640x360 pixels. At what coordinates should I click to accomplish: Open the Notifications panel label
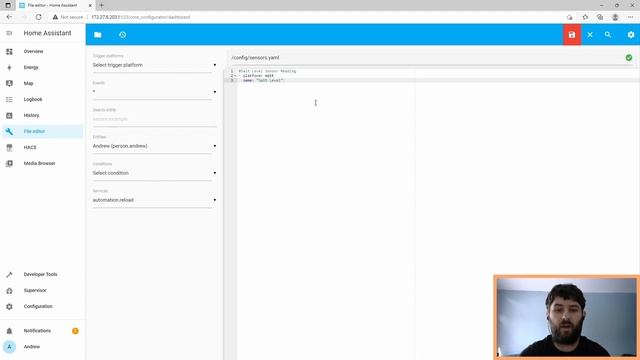point(37,331)
